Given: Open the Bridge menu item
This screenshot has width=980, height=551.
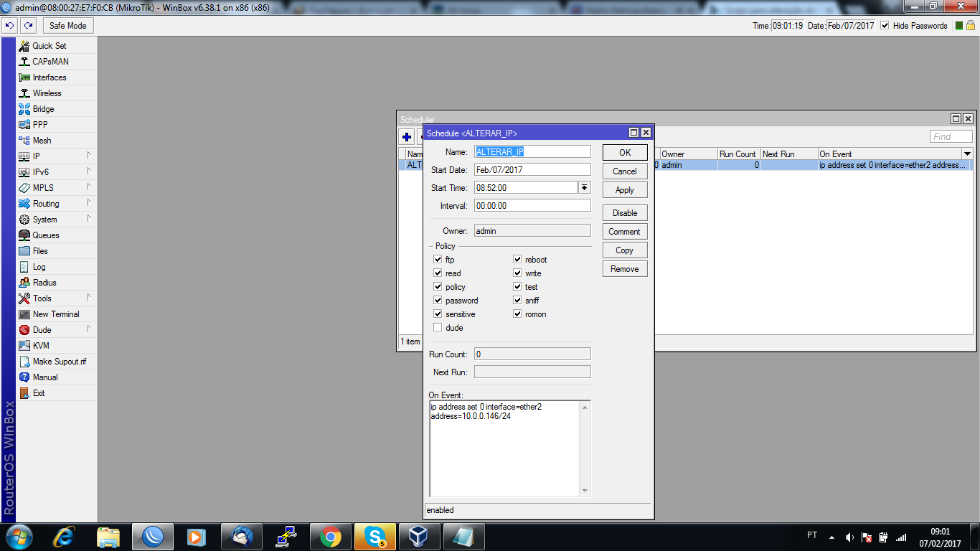Looking at the screenshot, I should click(43, 108).
